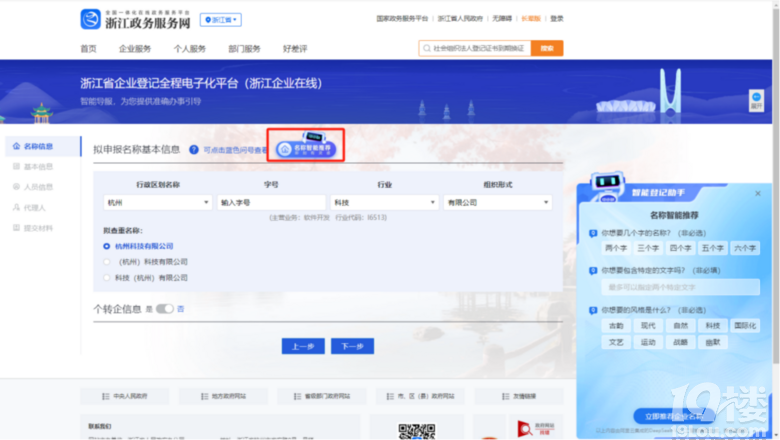This screenshot has width=780, height=440.
Task: Select radio 科技（杭州）有限公司
Action: click(x=106, y=278)
